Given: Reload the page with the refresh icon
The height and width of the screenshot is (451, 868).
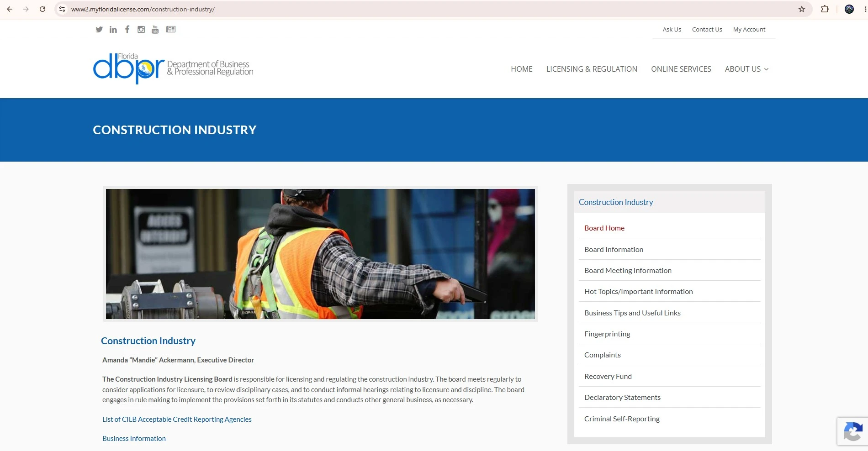Looking at the screenshot, I should [x=42, y=9].
